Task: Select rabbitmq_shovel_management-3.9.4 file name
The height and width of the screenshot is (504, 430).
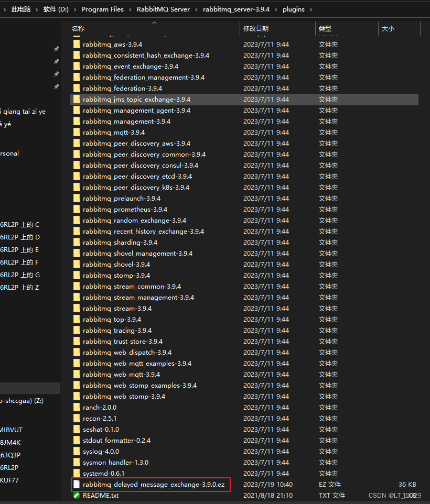Action: click(x=137, y=253)
